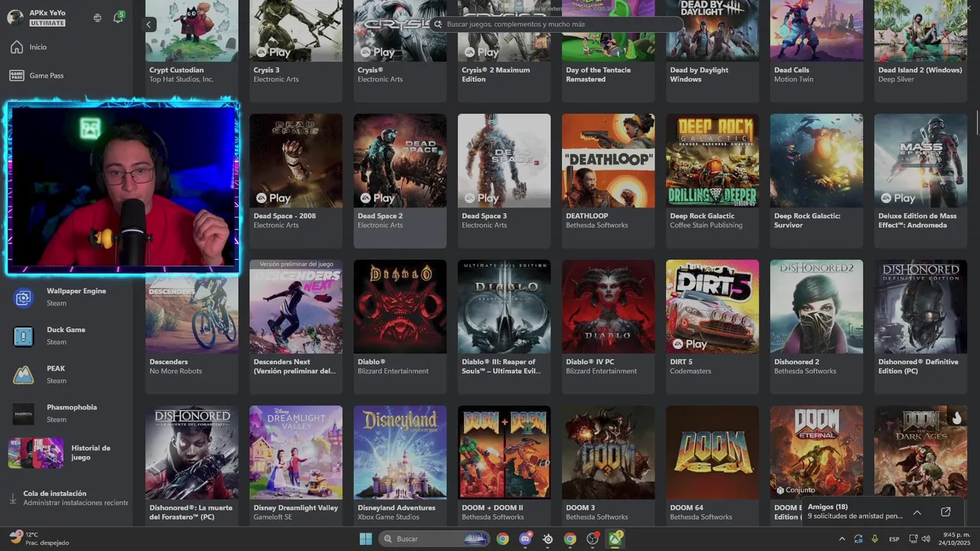The width and height of the screenshot is (980, 551).
Task: Expand the Amigos panel chevron
Action: tap(916, 512)
